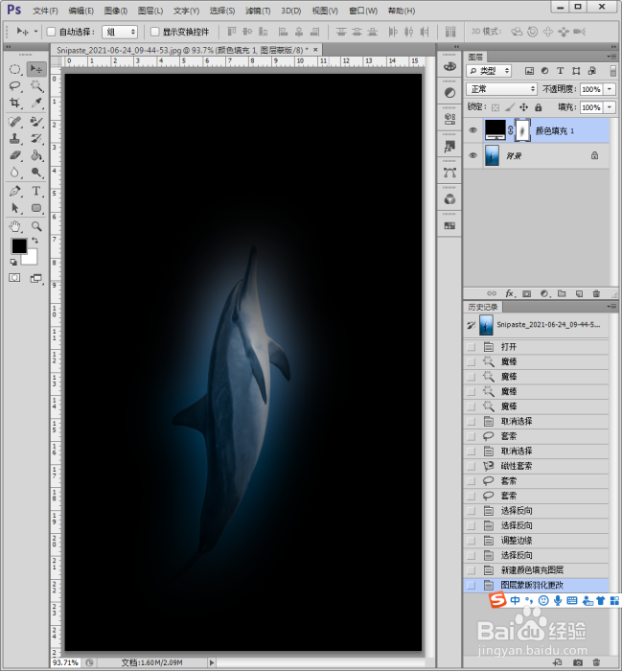Select the Pen tool

pyautogui.click(x=15, y=191)
